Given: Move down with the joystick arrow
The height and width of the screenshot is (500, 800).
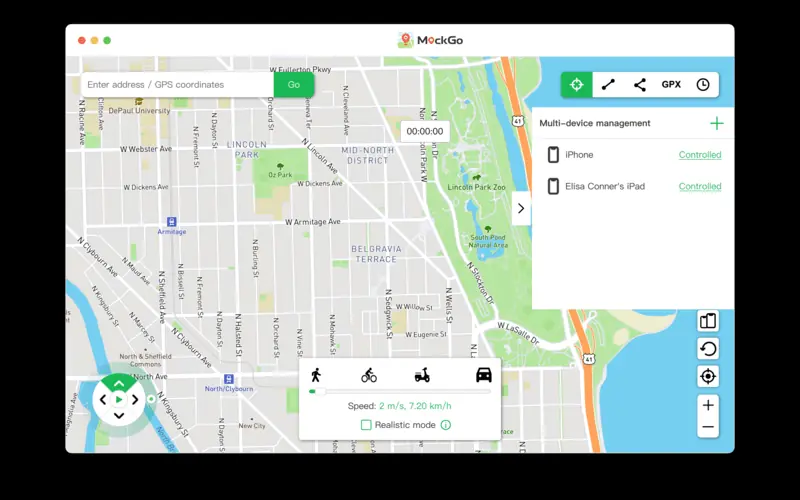Looking at the screenshot, I should (x=119, y=416).
